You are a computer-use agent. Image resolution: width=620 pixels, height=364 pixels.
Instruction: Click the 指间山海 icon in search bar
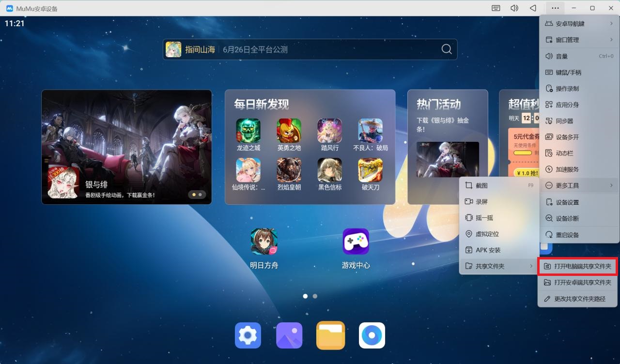(x=173, y=49)
